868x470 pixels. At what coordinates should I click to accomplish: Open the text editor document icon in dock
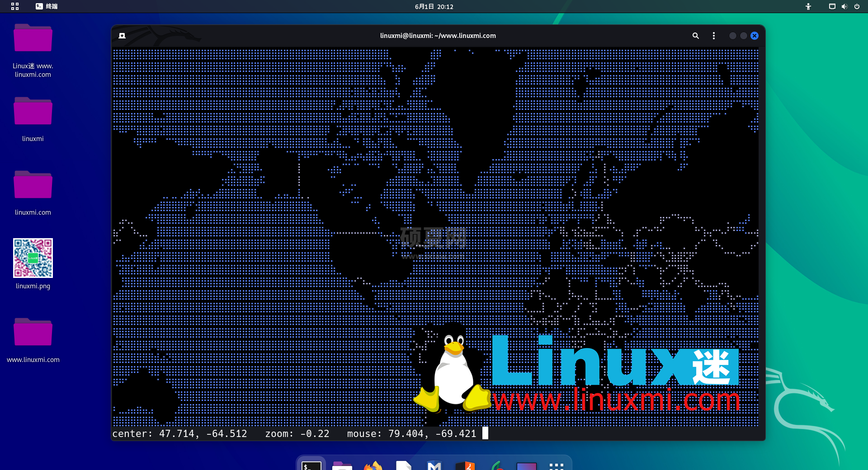[404, 465]
